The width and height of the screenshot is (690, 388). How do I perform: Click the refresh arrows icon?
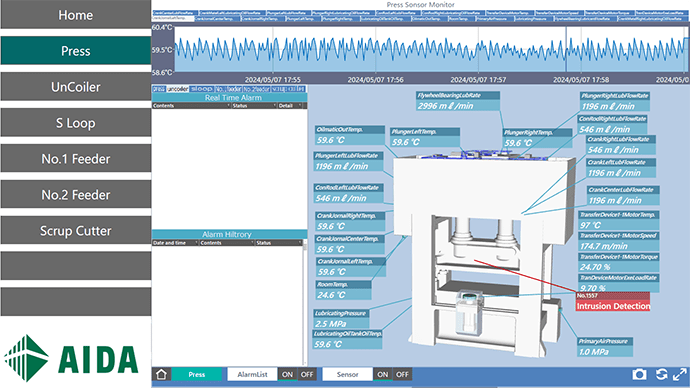click(661, 374)
